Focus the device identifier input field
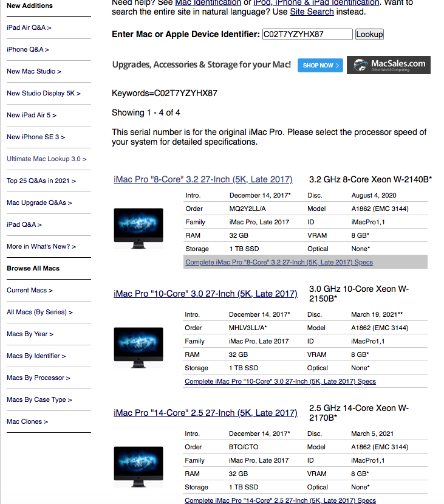The width and height of the screenshot is (444, 504). point(307,35)
